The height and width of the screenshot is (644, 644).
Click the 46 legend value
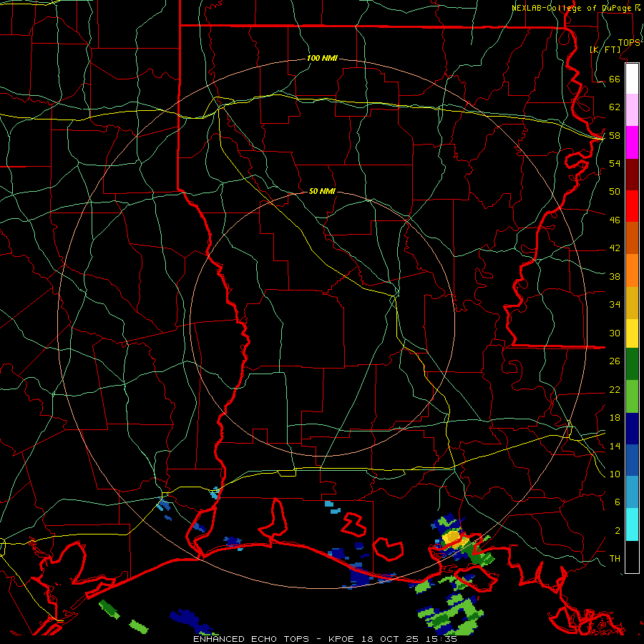(615, 220)
